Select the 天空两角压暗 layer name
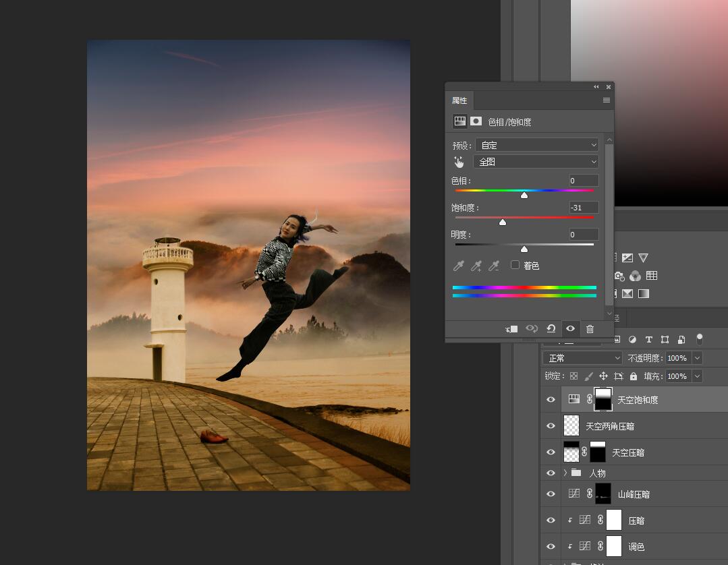The image size is (728, 565). pyautogui.click(x=610, y=426)
